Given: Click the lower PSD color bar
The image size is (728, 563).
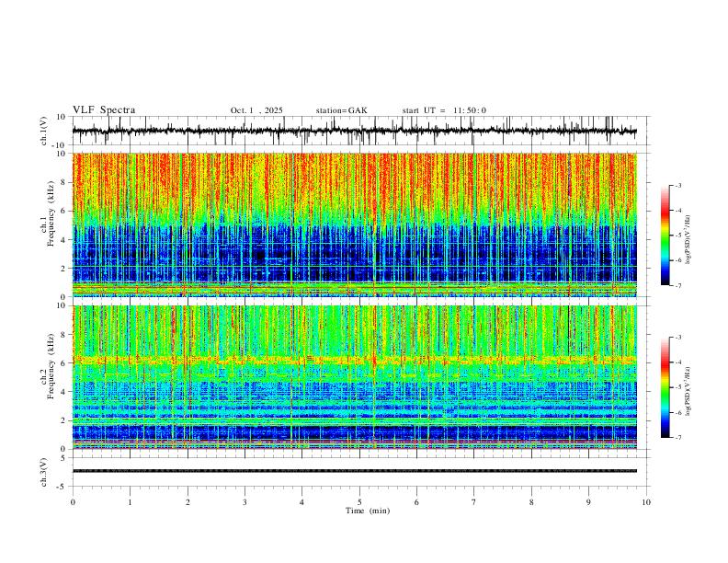Looking at the screenshot, I should point(665,387).
